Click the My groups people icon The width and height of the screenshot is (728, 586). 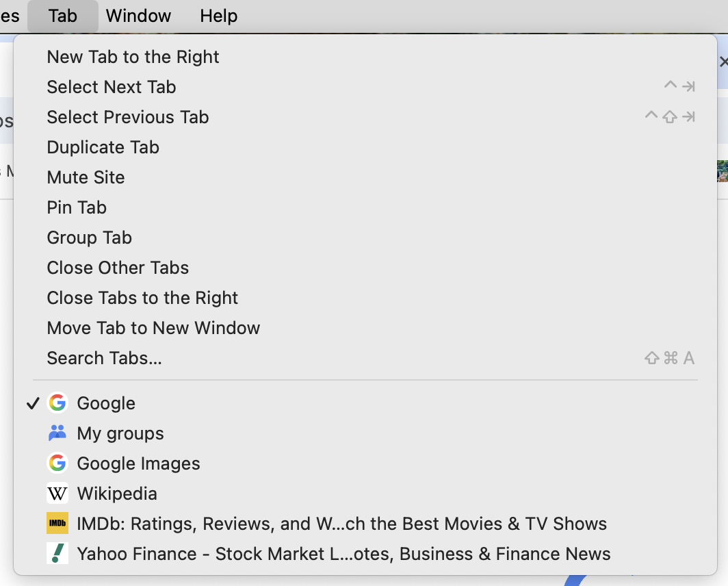57,433
